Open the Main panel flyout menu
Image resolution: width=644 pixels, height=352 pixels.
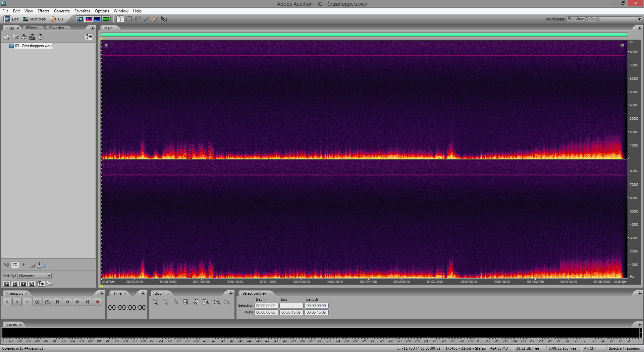pyautogui.click(x=639, y=28)
